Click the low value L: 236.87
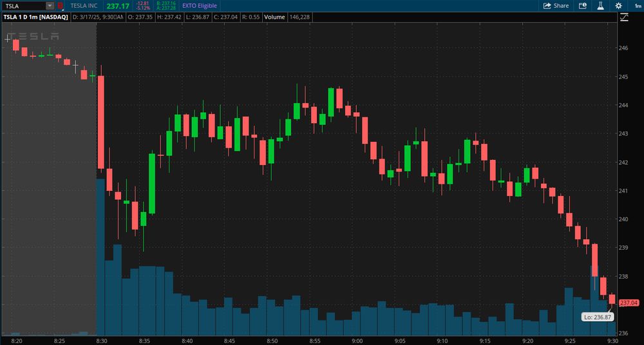The height and width of the screenshot is (345, 644). tap(198, 17)
